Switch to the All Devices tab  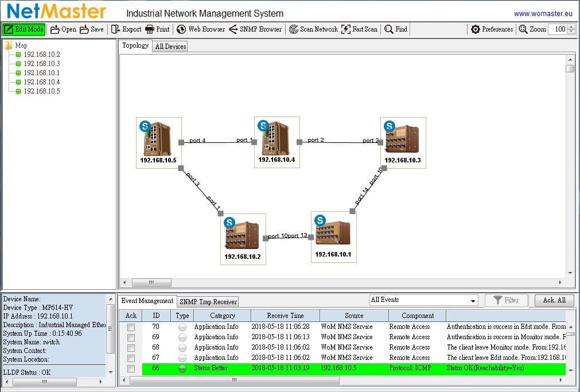coord(170,46)
